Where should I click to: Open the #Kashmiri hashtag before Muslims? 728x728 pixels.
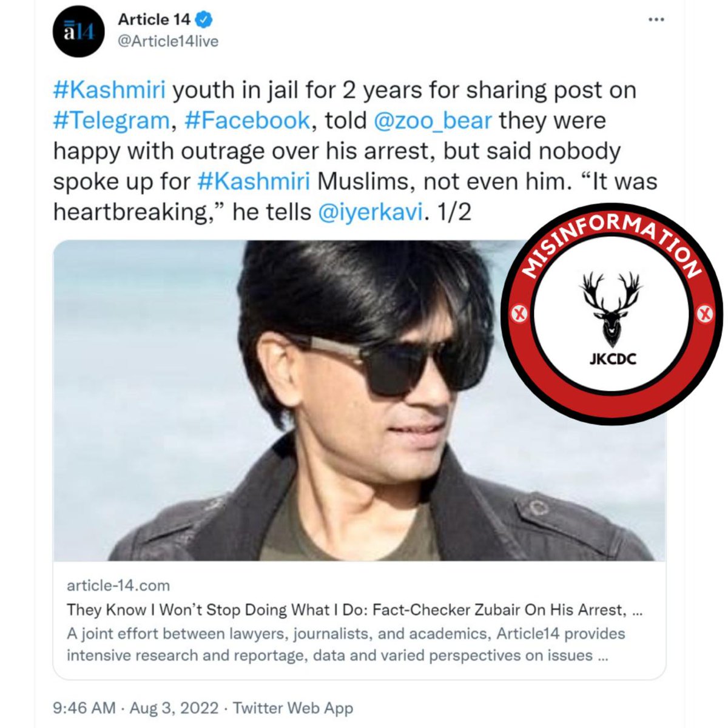(x=254, y=181)
